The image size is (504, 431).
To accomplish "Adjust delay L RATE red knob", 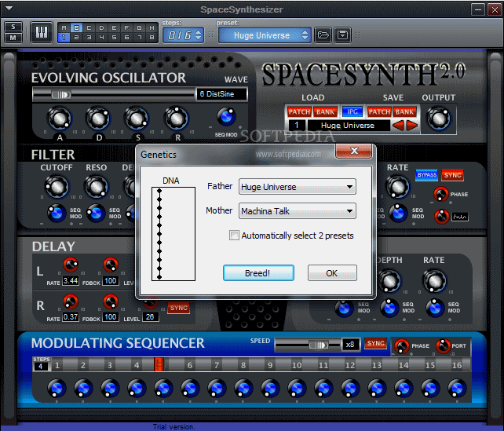I will pyautogui.click(x=71, y=265).
